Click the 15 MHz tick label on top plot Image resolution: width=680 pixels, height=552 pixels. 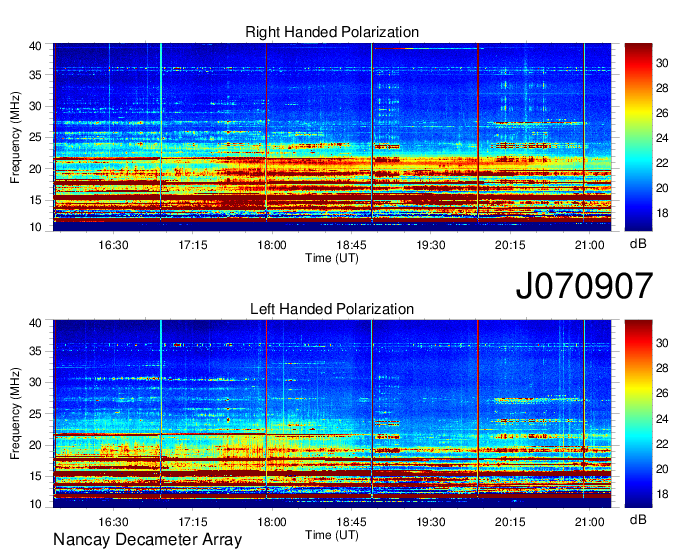(35, 200)
